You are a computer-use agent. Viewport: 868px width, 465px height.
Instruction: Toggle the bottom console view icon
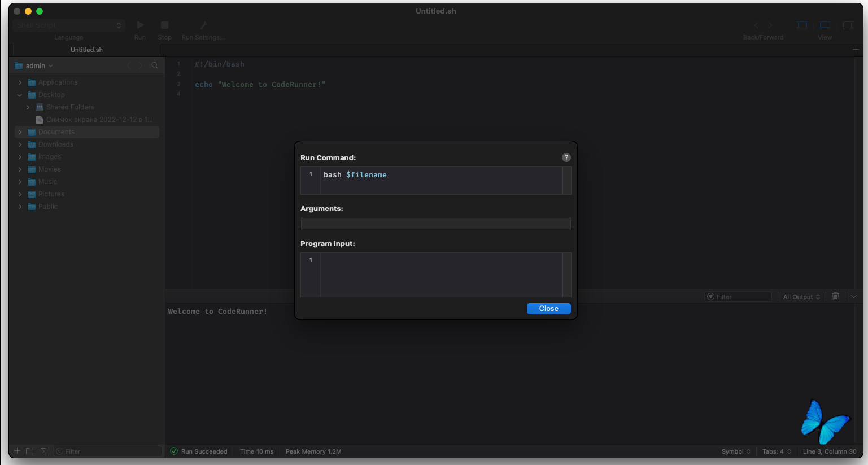[825, 25]
